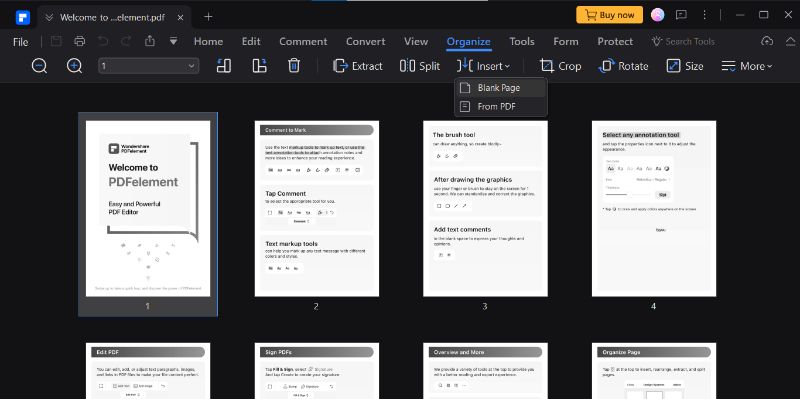Screen dimensions: 800x399
Task: Open the quick access customize dropdown arrow
Action: (x=173, y=41)
